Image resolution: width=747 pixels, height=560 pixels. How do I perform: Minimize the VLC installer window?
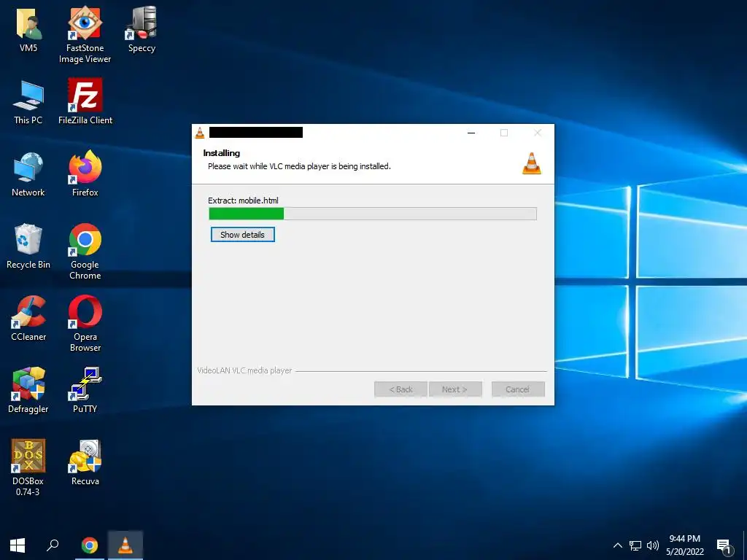[x=471, y=133]
